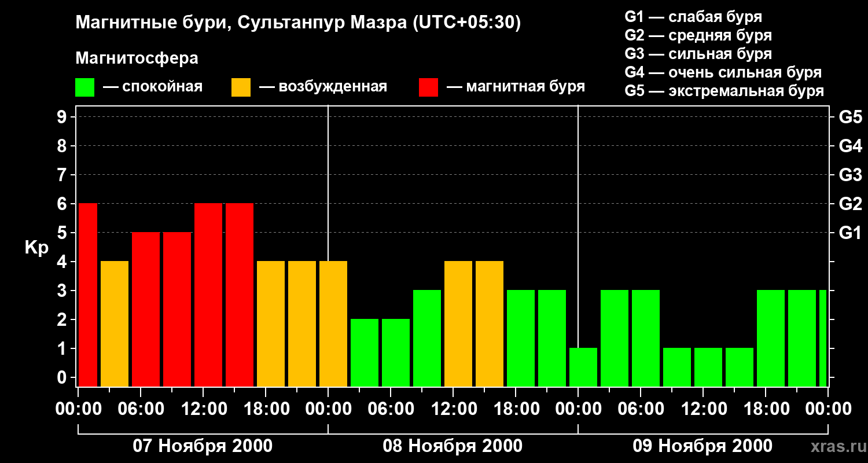Click the '06:00' time label of 07 Ноября
The width and height of the screenshot is (868, 463).
(141, 409)
